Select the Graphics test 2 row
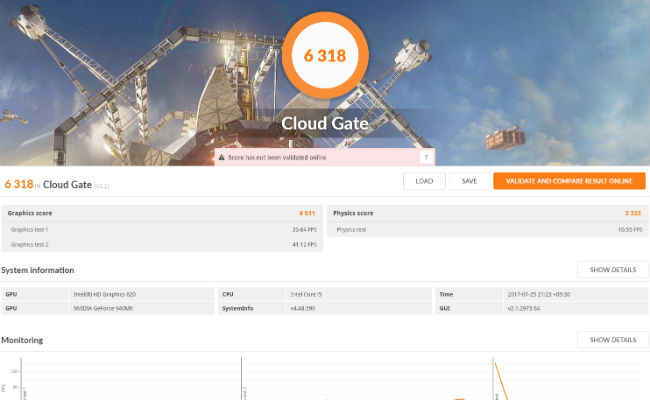This screenshot has width=650, height=400. click(x=162, y=244)
